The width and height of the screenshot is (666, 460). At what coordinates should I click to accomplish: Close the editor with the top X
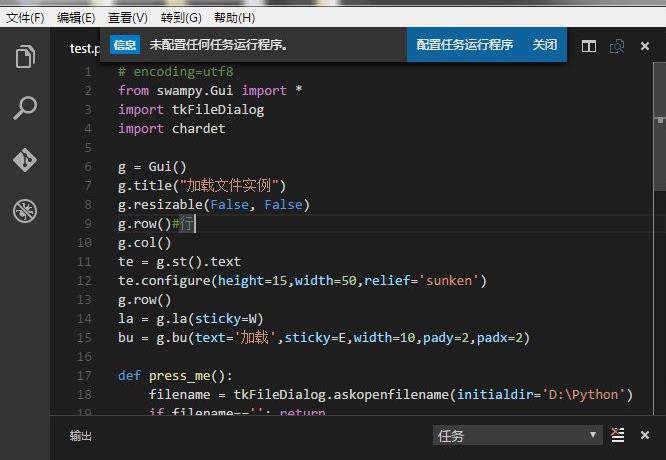tap(645, 46)
